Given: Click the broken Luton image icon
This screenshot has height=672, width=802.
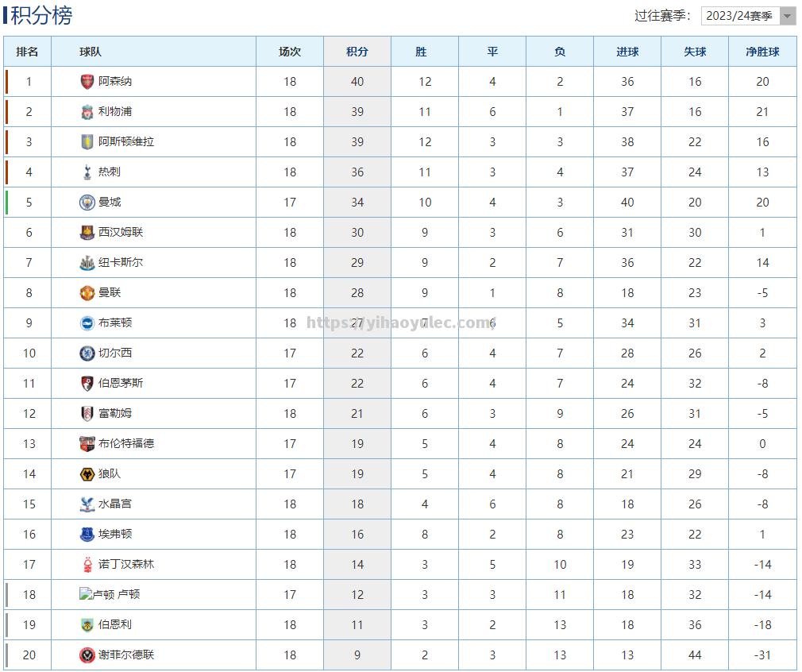Looking at the screenshot, I should [x=86, y=594].
